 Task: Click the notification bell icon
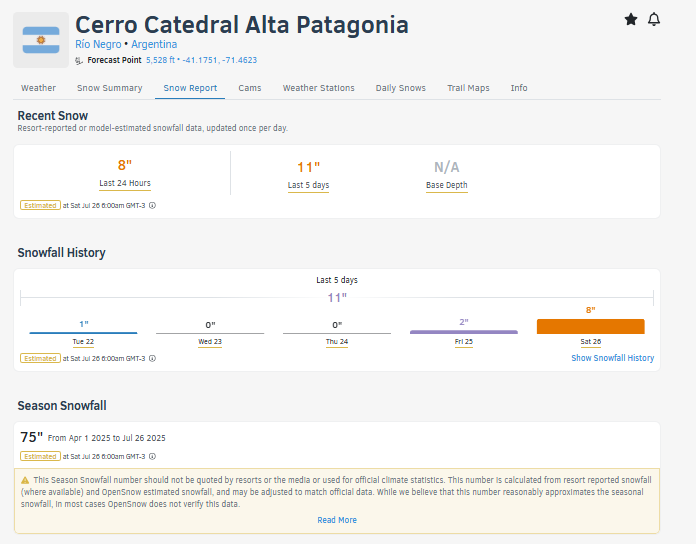pyautogui.click(x=654, y=20)
